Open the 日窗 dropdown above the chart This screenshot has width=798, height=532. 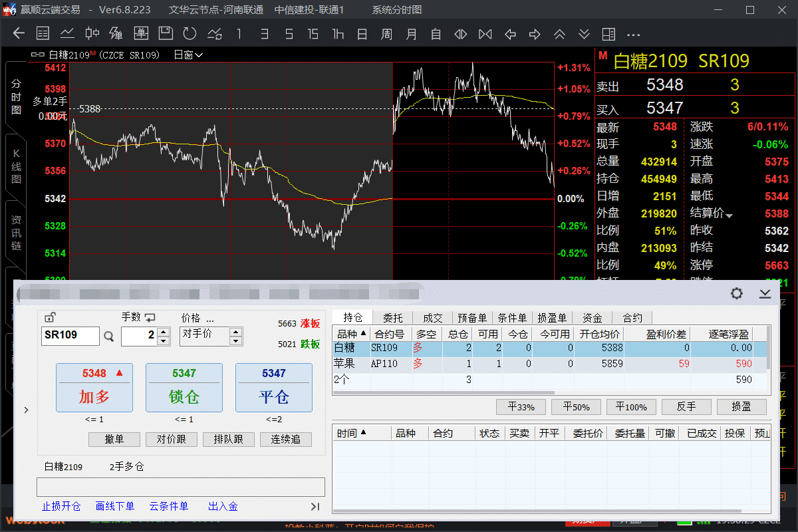tap(188, 55)
